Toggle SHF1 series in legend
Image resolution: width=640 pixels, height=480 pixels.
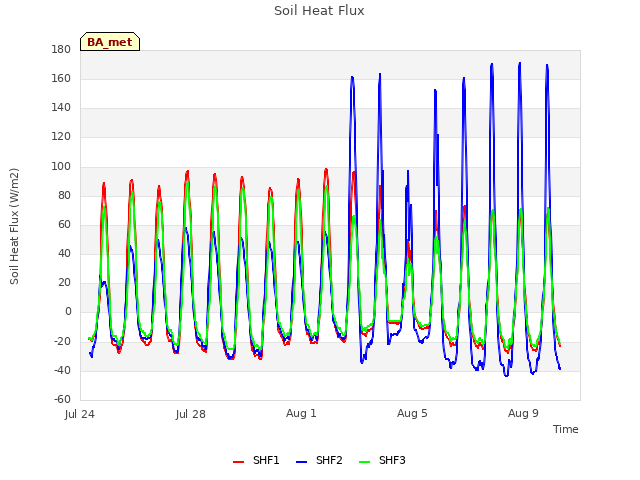pyautogui.click(x=256, y=460)
